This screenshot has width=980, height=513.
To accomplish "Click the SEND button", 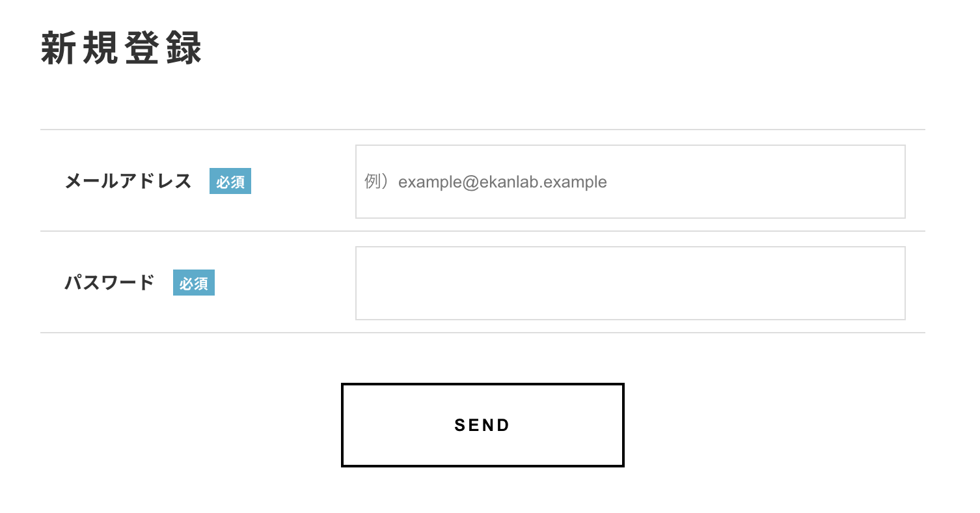I will (482, 425).
